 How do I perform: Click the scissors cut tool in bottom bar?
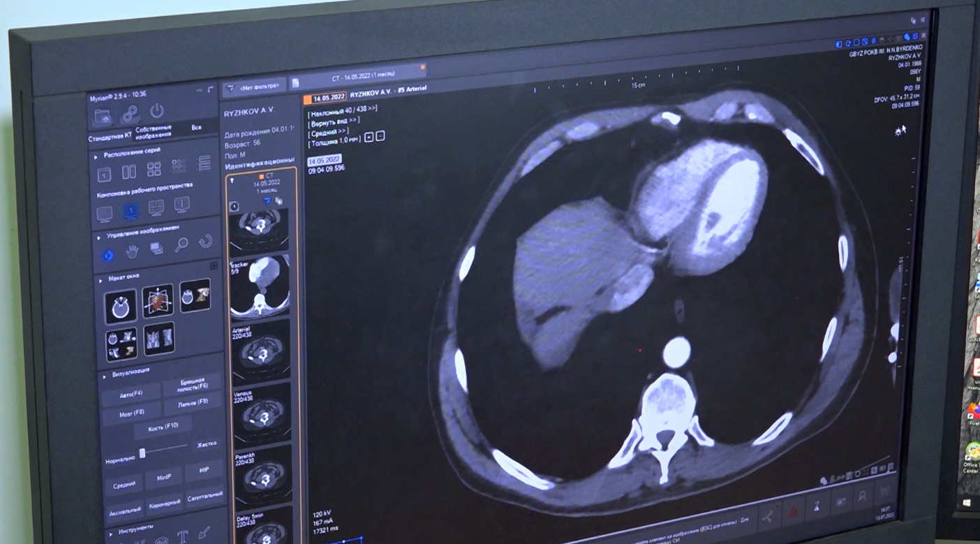coord(769,516)
